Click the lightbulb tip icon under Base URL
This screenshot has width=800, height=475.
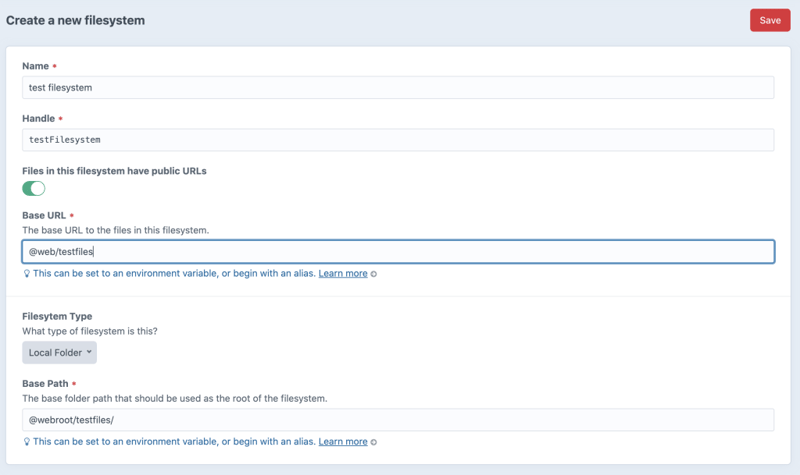[x=27, y=274]
